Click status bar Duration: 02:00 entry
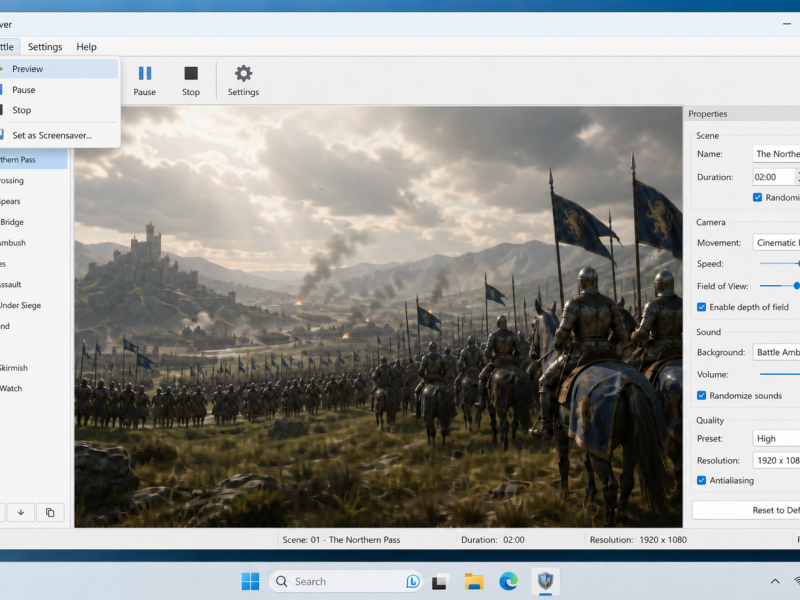This screenshot has width=800, height=600. (x=492, y=540)
